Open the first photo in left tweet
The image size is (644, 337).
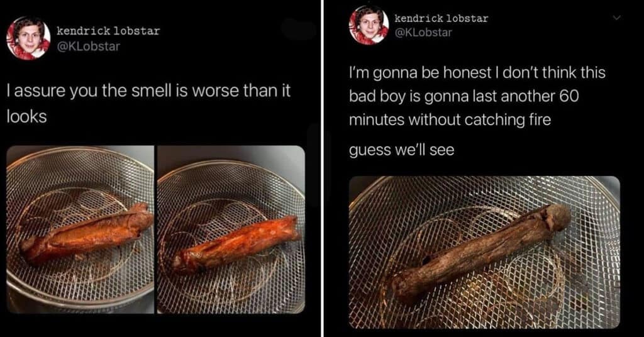(80, 229)
